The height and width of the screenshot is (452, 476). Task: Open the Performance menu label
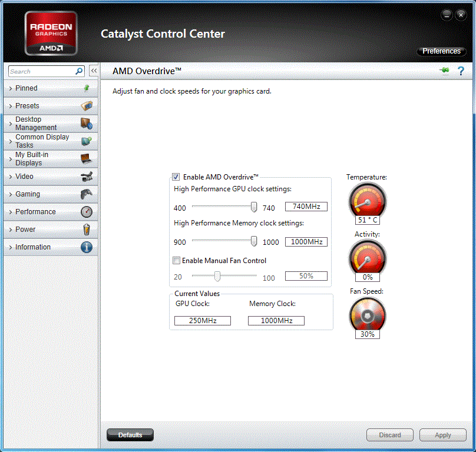35,212
